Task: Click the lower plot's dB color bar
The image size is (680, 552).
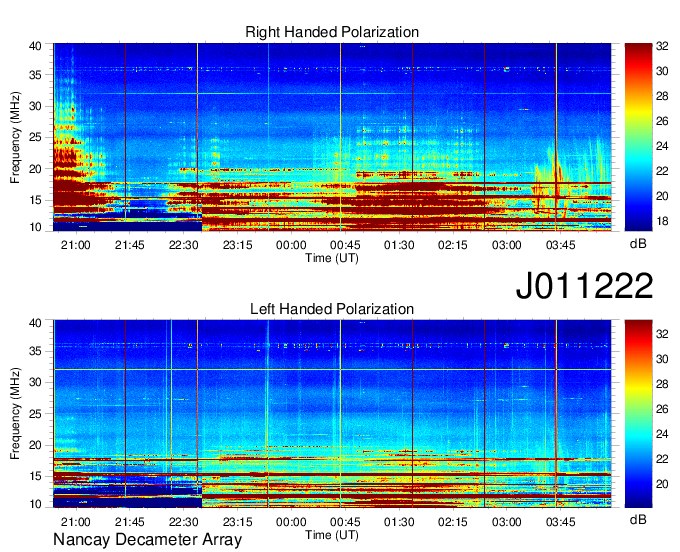Action: tap(638, 414)
